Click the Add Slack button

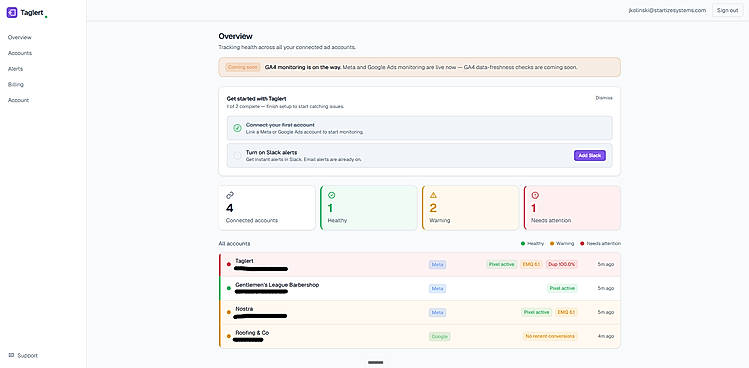coord(589,155)
